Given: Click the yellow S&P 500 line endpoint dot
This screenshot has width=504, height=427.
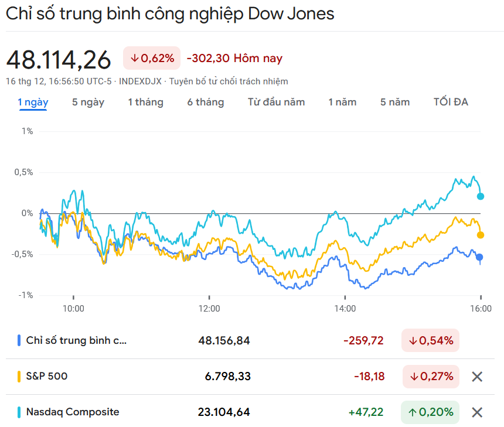Looking at the screenshot, I should click(481, 235).
